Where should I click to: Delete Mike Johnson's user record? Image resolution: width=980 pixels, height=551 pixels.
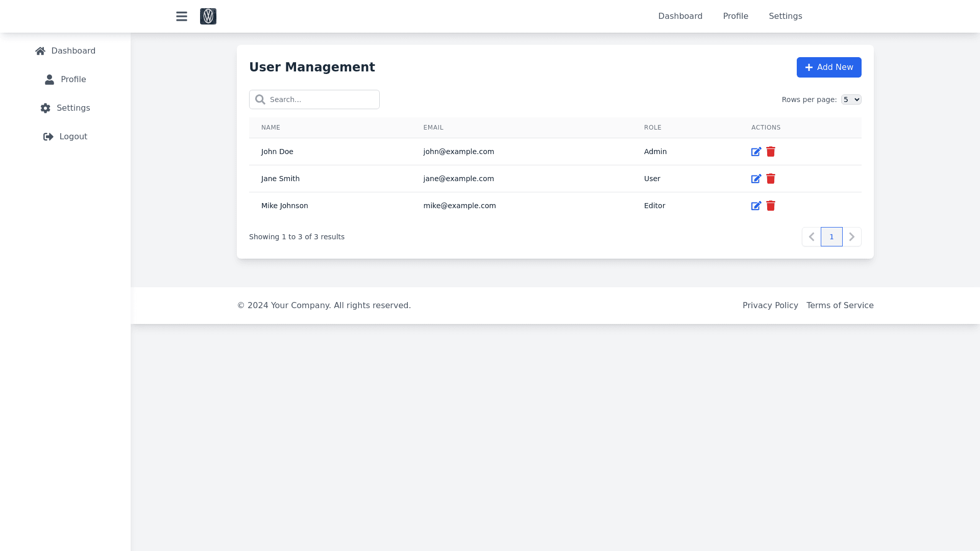click(771, 206)
